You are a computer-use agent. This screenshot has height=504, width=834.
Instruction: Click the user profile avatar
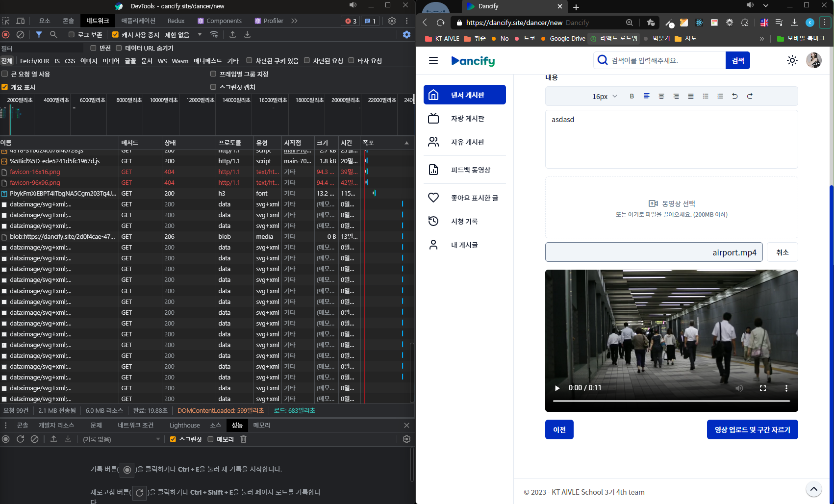click(x=814, y=60)
